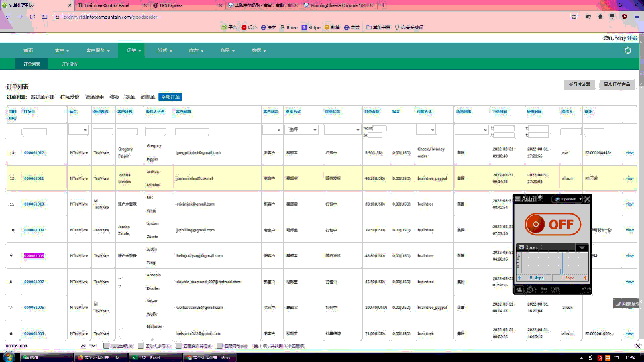Open a new browser tab with plus icon
The image size is (644, 362).
tap(383, 5)
